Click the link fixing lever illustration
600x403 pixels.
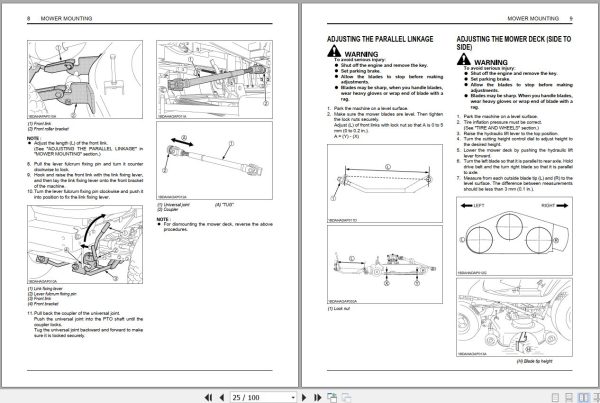point(85,245)
